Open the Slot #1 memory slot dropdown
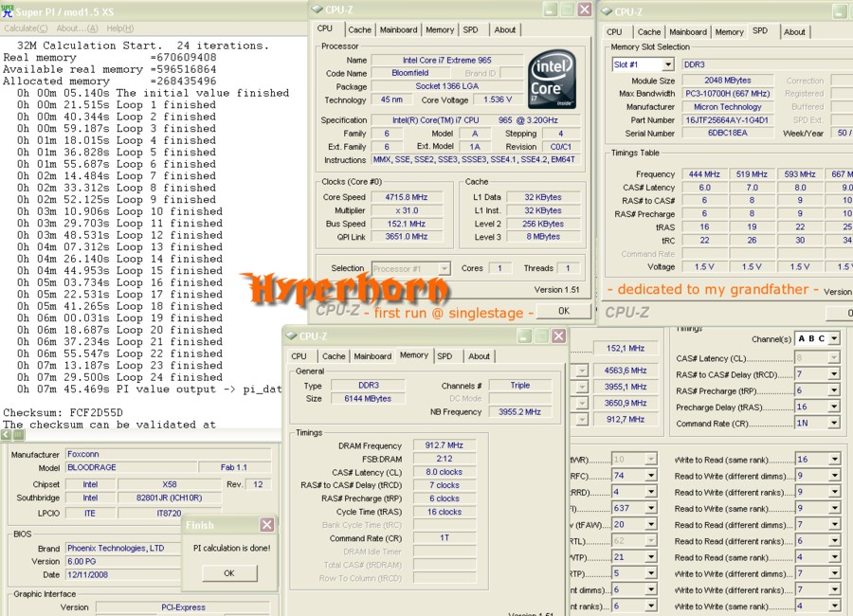 coord(668,64)
